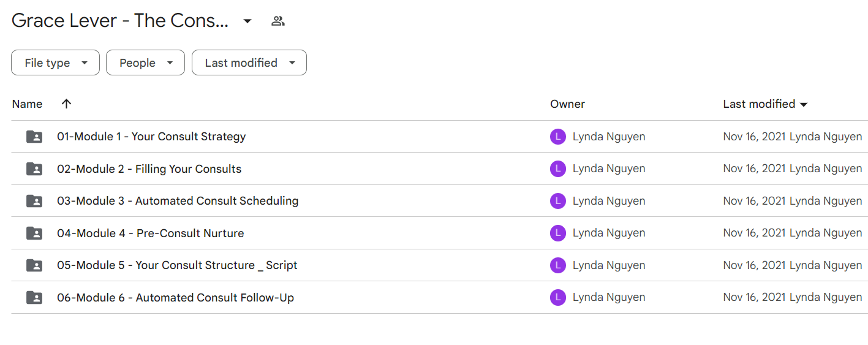Open the People filter dropdown
Viewport: 868px width, 345px height.
click(x=145, y=63)
